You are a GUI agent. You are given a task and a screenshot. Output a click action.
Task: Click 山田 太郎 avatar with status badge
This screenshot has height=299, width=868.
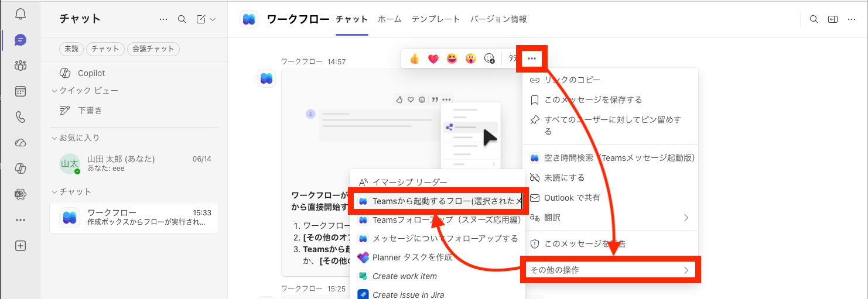[x=70, y=164]
